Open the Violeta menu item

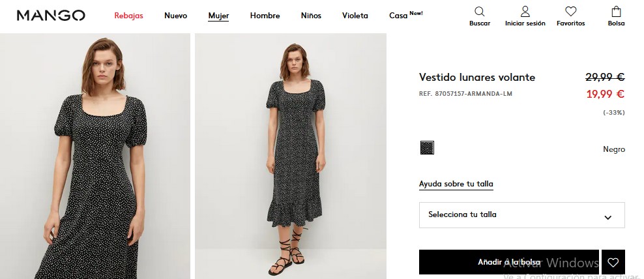tap(355, 16)
